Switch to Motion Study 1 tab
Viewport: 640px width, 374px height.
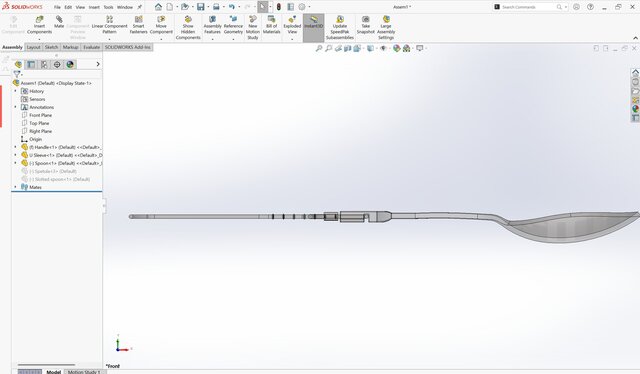coord(84,372)
